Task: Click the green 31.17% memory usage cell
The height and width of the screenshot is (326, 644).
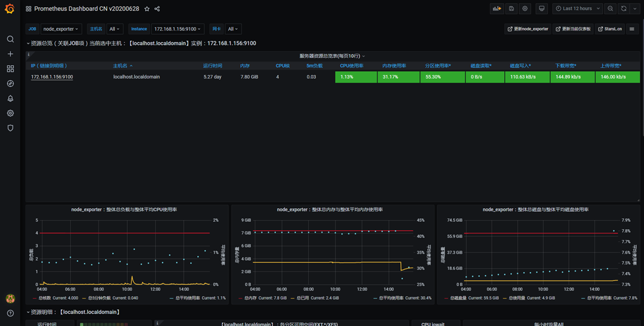Action: [398, 77]
